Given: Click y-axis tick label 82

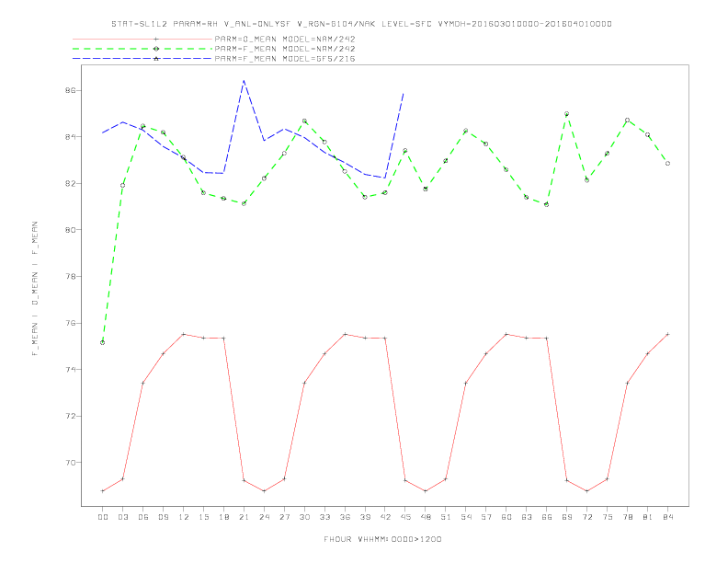Looking at the screenshot, I should pos(70,183).
